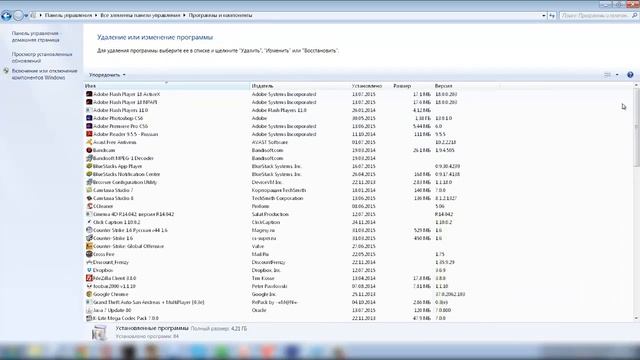Viewport: 640px width, 360px height.
Task: Open the view options dropdown arrow
Action: (x=617, y=75)
